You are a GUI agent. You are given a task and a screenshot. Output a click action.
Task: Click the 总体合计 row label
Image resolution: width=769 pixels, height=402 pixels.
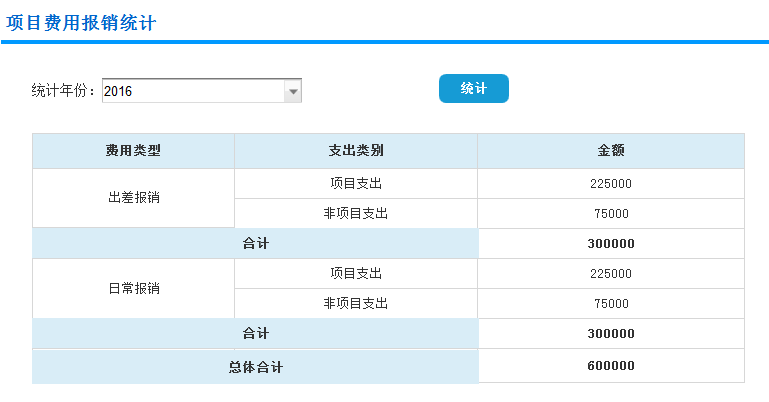(x=256, y=367)
